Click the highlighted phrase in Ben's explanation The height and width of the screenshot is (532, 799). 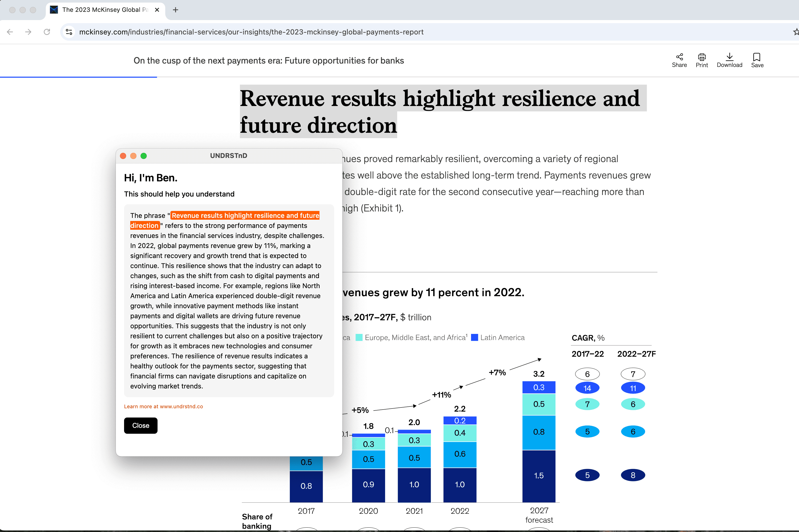[225, 220]
